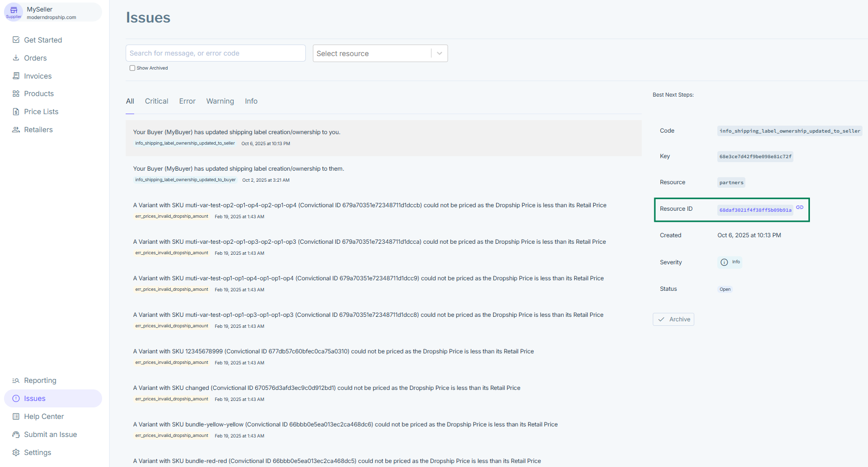The image size is (868, 467).
Task: Switch to the Critical tab
Action: point(156,101)
